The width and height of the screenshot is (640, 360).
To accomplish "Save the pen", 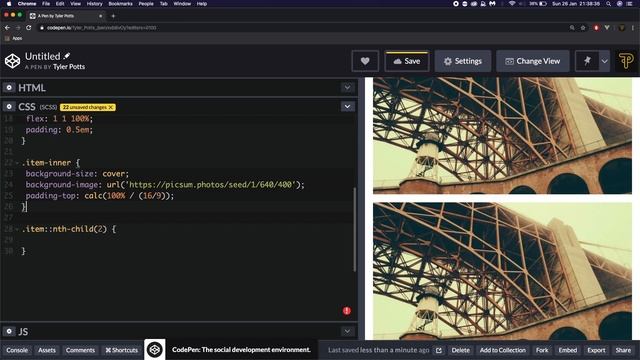I will [x=407, y=61].
